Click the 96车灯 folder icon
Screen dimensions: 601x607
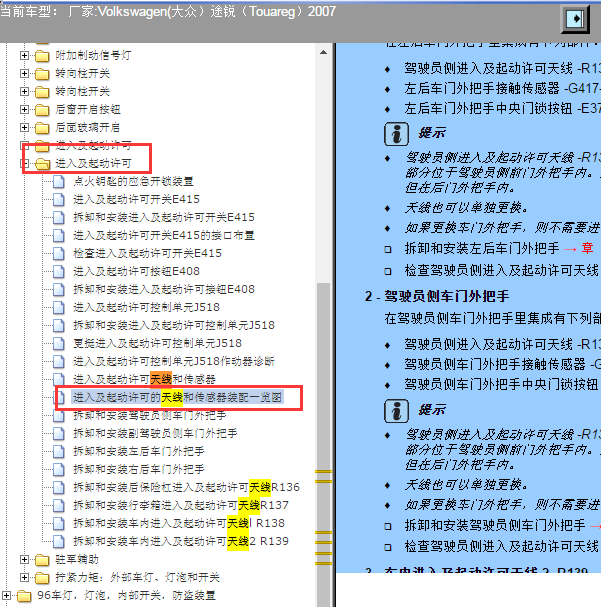tap(24, 596)
